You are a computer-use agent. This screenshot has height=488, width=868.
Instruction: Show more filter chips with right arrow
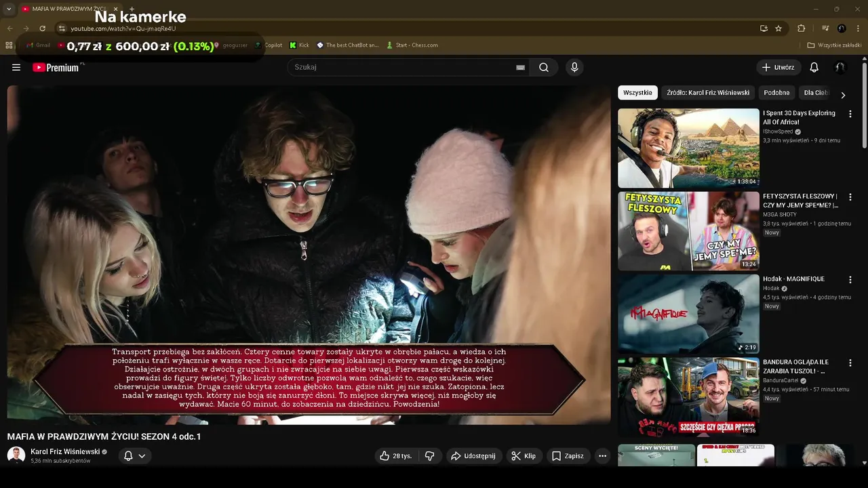(x=843, y=96)
